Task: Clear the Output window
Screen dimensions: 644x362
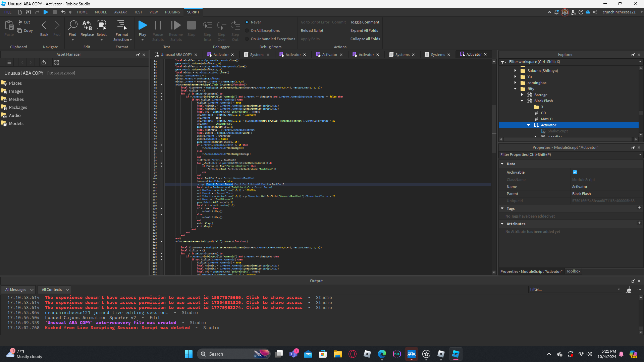Action: tap(629, 290)
